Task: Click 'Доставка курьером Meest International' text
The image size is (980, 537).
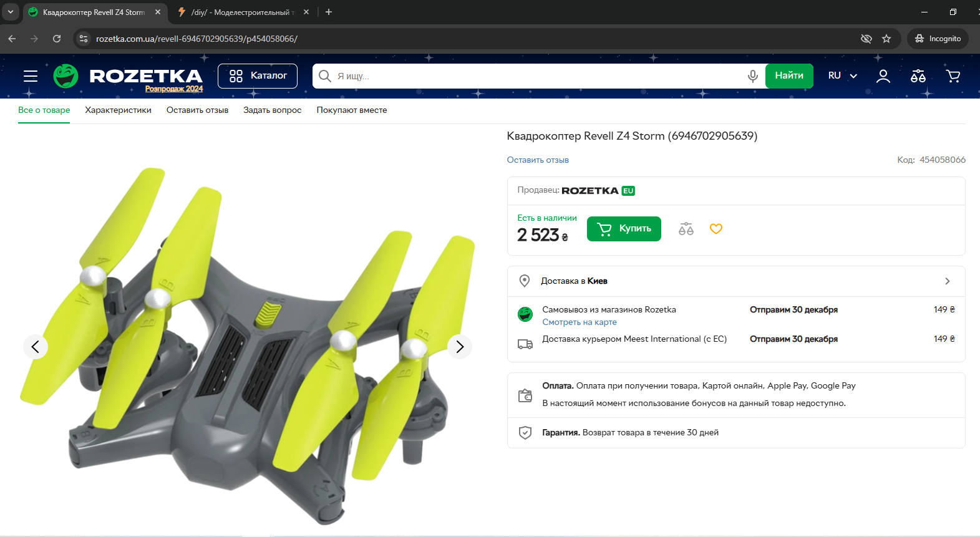Action: tap(634, 339)
